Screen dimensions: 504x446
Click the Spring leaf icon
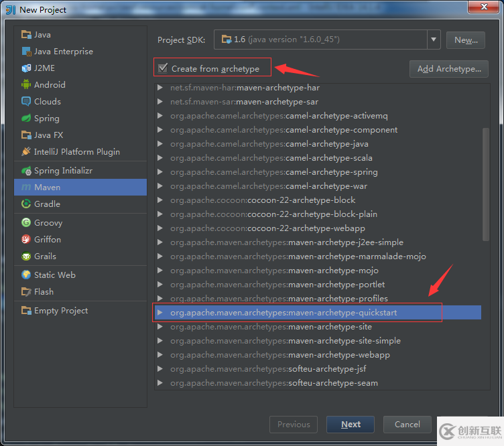[x=25, y=118]
